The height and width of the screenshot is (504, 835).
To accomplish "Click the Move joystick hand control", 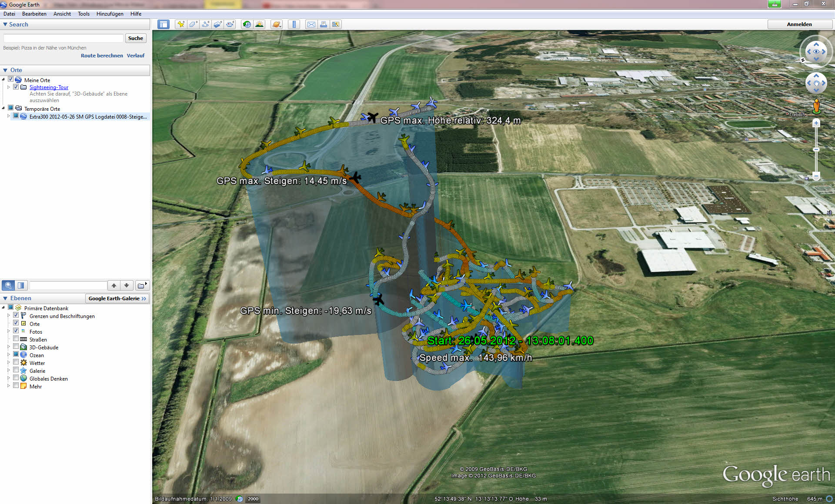I will (x=816, y=83).
